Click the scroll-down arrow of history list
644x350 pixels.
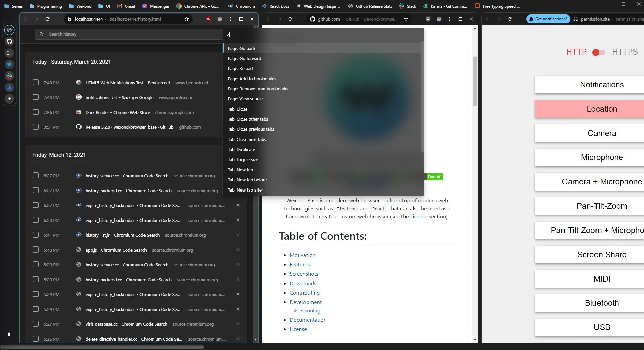click(255, 340)
